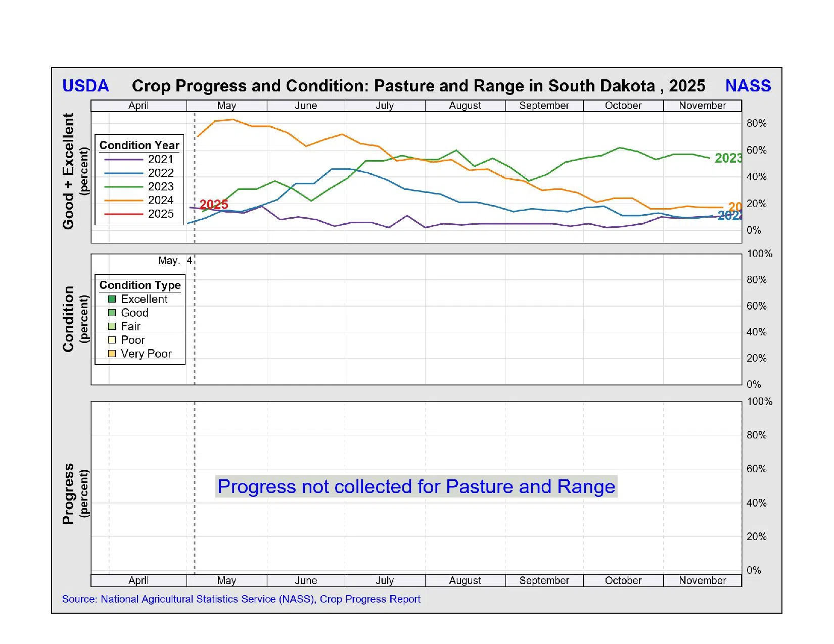Select the green 2023 legend line
This screenshot has width=834, height=644.
point(123,187)
